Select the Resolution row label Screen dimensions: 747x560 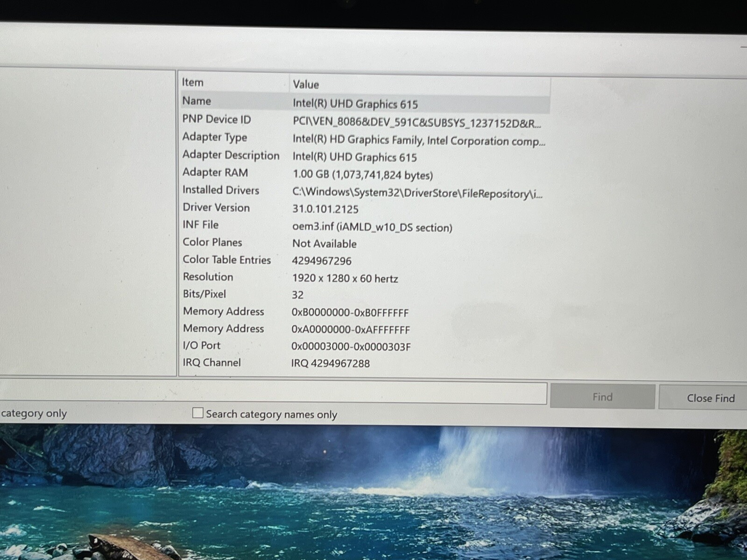coord(208,277)
